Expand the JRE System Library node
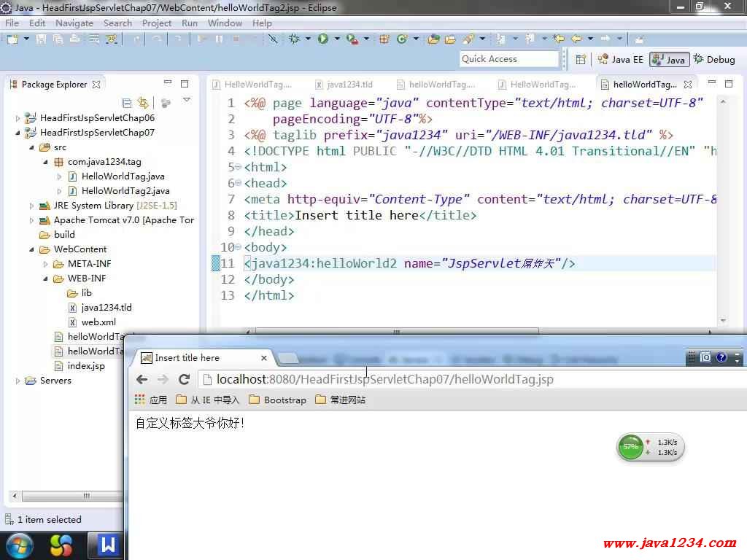The image size is (747, 560). click(x=32, y=206)
